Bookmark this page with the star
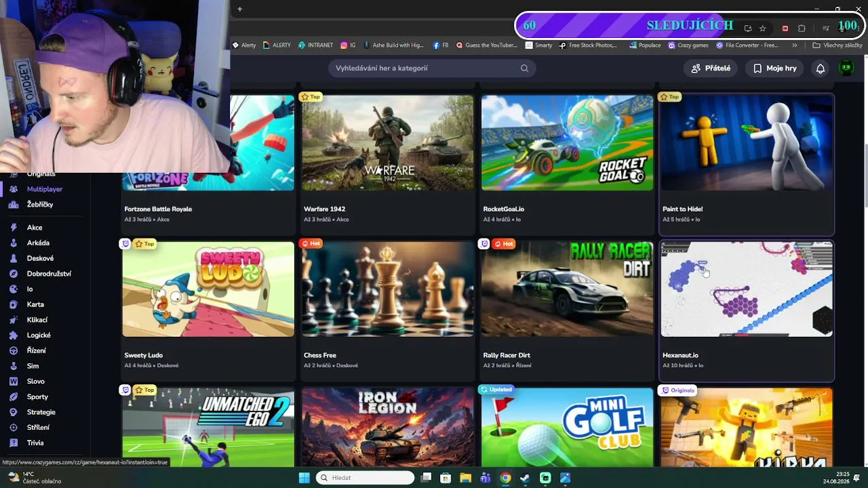Viewport: 868px width, 488px height. (x=763, y=28)
